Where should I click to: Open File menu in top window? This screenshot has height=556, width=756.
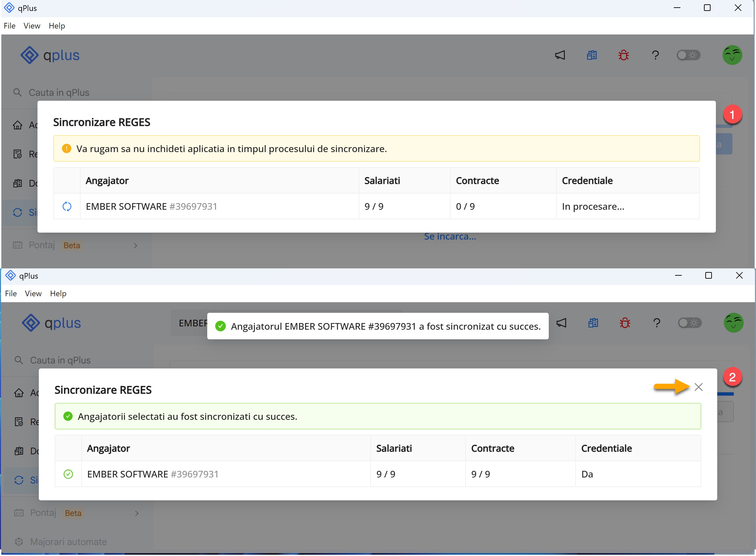[x=9, y=26]
